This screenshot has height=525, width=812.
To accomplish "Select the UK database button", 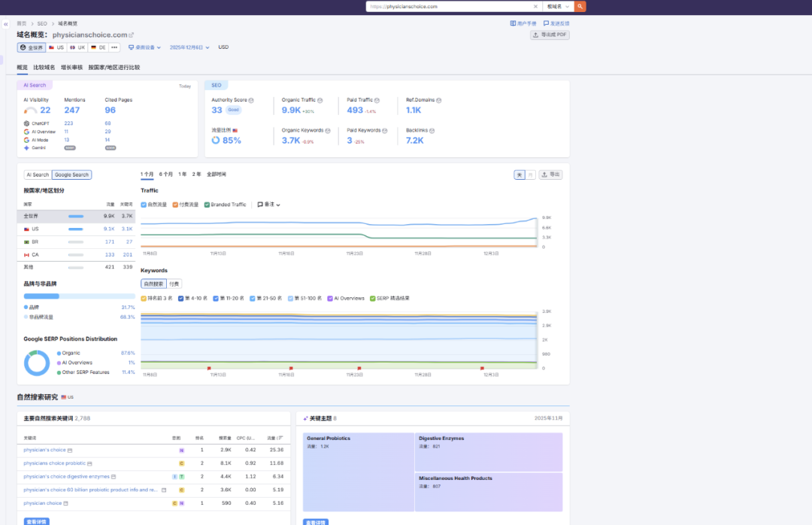I will [x=77, y=47].
